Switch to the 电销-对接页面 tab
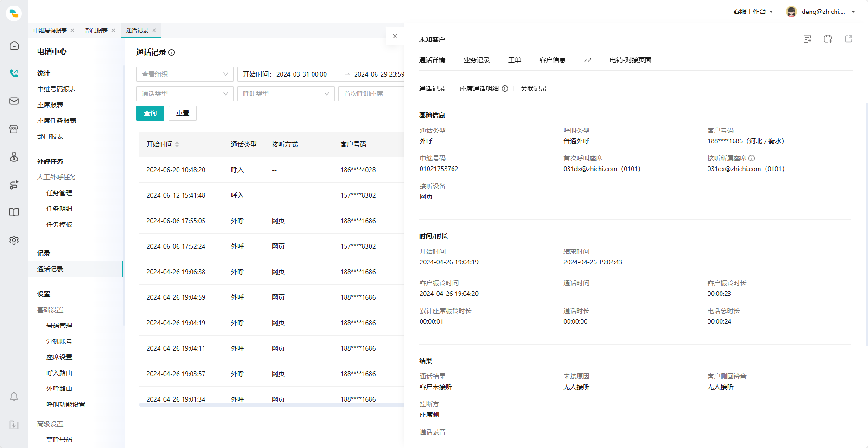868x448 pixels. [x=631, y=60]
